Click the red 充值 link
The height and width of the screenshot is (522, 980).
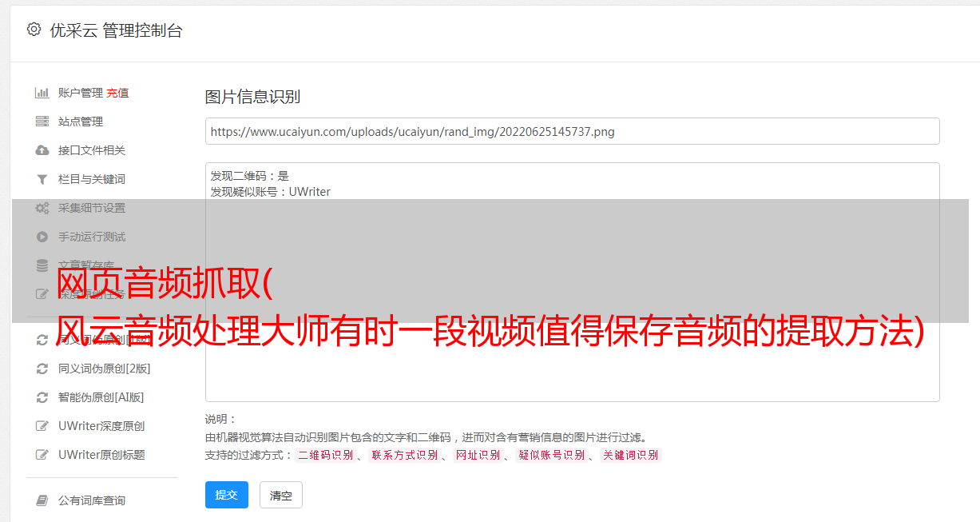[117, 93]
